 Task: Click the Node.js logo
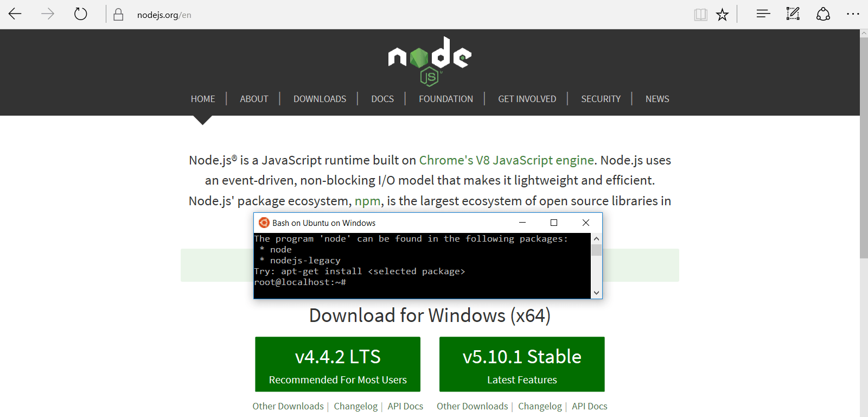click(430, 61)
